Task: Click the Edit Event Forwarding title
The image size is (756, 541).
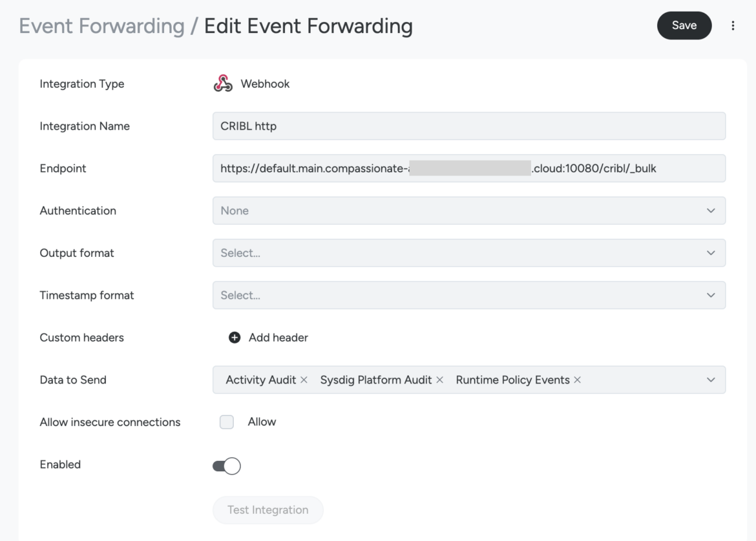Action: pos(309,26)
